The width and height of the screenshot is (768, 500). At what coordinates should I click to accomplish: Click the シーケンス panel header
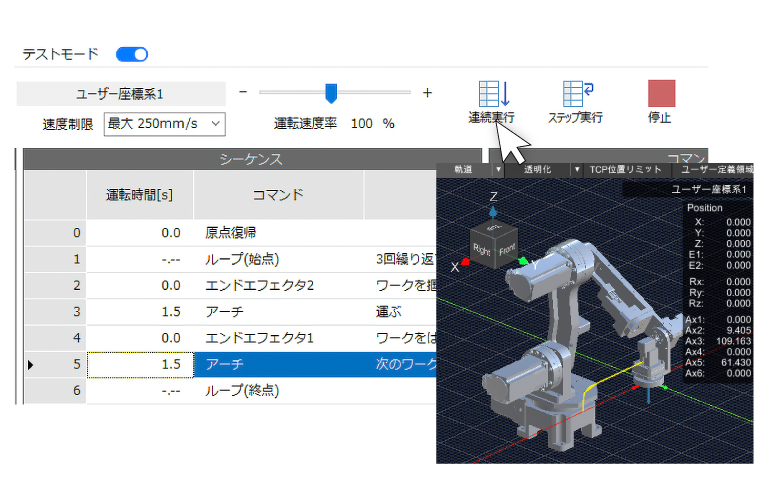(252, 160)
